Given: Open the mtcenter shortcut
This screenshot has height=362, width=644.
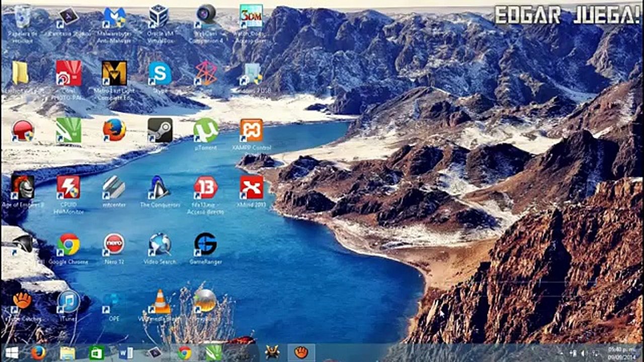Looking at the screenshot, I should click(x=114, y=188).
